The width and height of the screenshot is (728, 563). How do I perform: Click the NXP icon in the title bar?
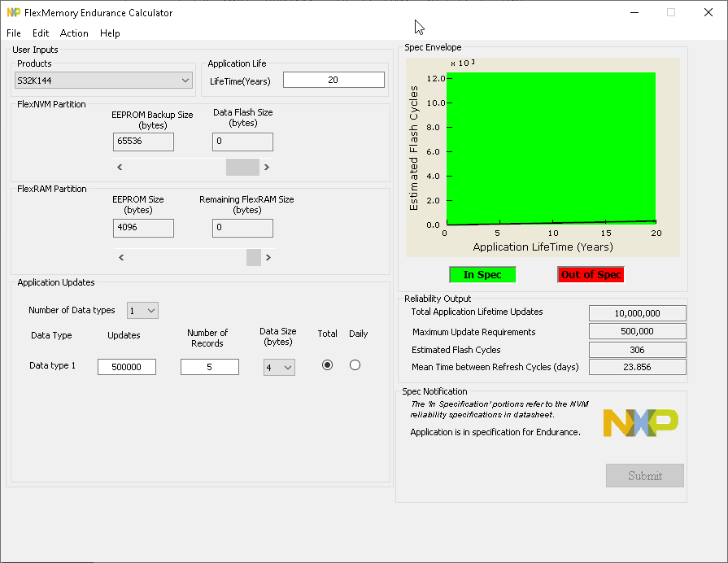click(14, 12)
